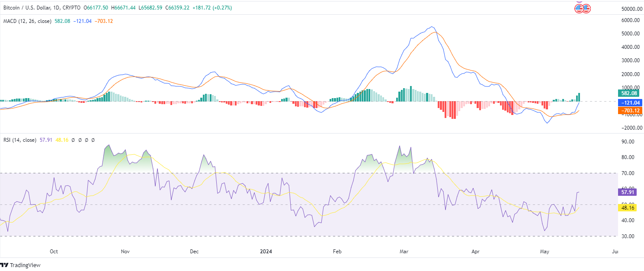Viewport: 644px width, 271px height.
Task: Click the purple 57.91 tag on the RSI scale
Action: (629, 192)
